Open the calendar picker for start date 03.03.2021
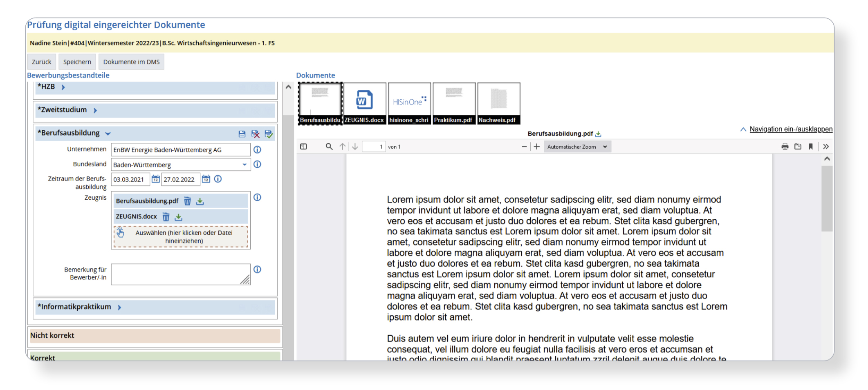Image resolution: width=868 pixels, height=390 pixels. (156, 179)
